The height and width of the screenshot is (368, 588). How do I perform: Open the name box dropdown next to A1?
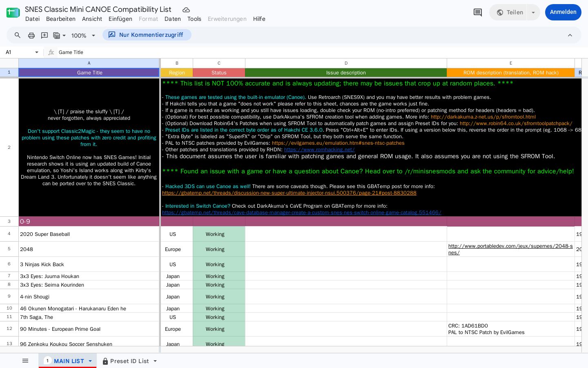[x=37, y=52]
